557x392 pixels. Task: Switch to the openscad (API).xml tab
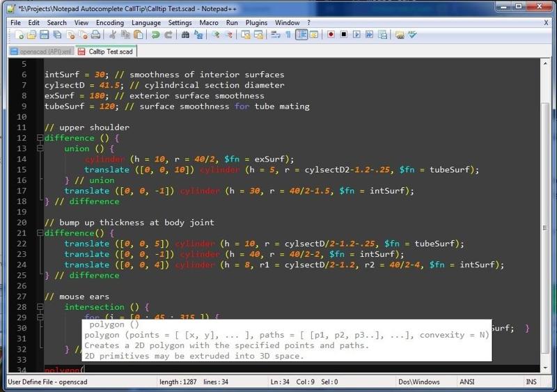[x=40, y=52]
